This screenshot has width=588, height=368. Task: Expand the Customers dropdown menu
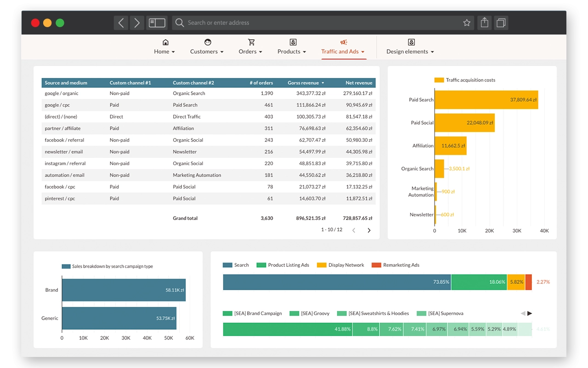click(x=207, y=52)
